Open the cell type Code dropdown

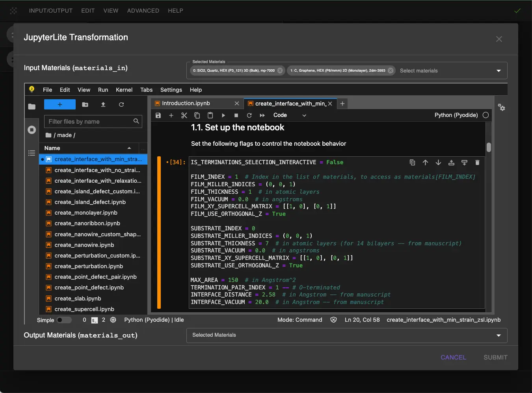[289, 115]
